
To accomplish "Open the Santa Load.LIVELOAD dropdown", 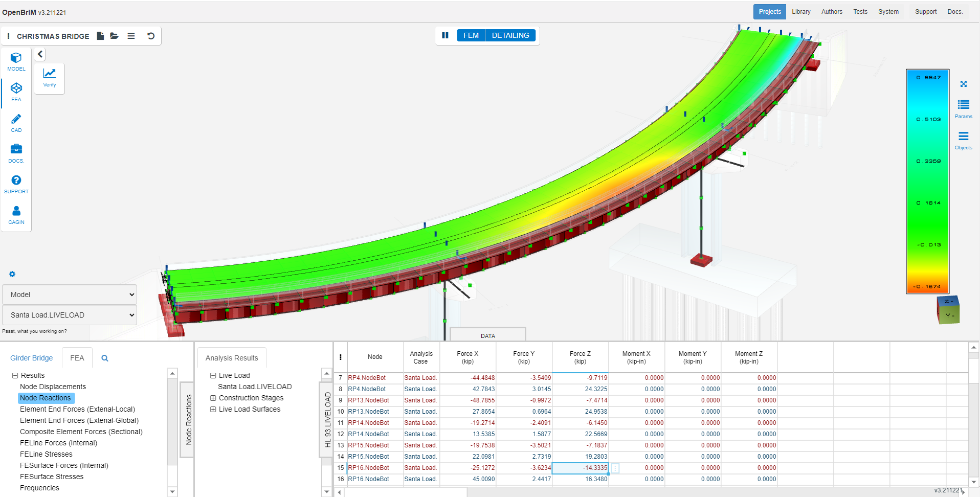I will pyautogui.click(x=70, y=315).
